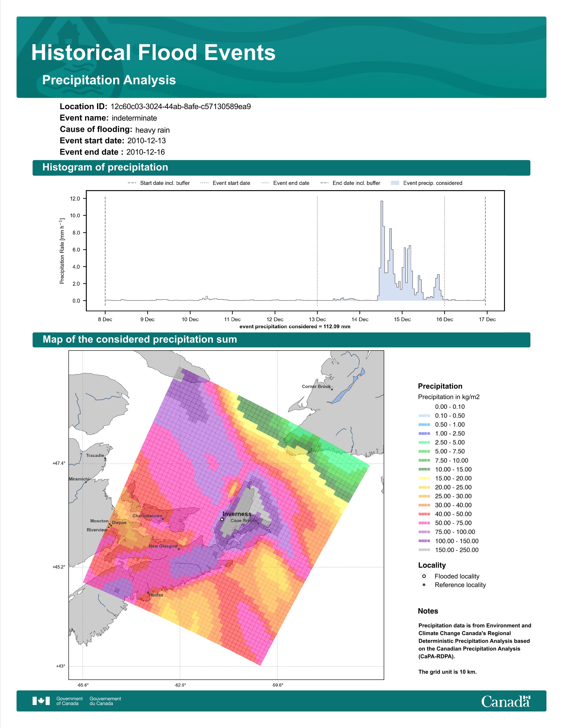Click the Precipitation Analysis subtitle
The image size is (563, 728).
coord(109,80)
